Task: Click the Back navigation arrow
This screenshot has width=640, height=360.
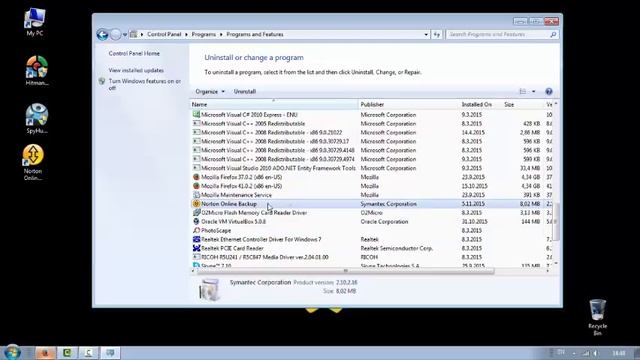Action: [x=102, y=35]
